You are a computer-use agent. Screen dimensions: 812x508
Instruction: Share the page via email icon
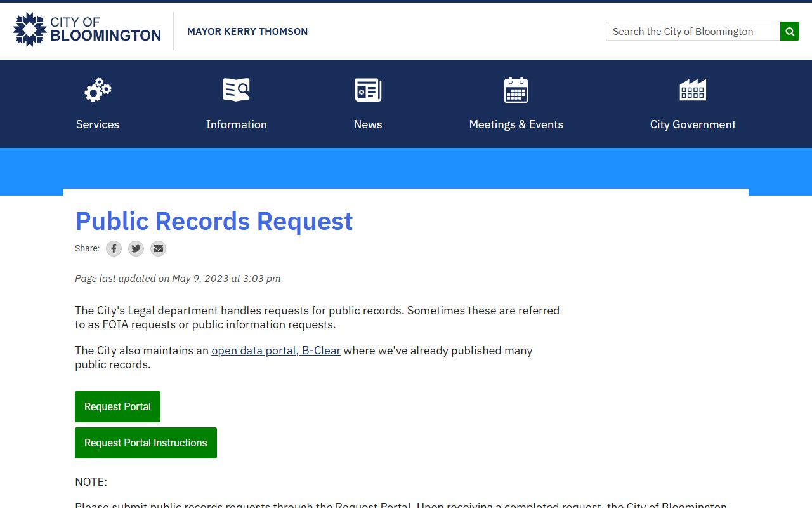159,249
